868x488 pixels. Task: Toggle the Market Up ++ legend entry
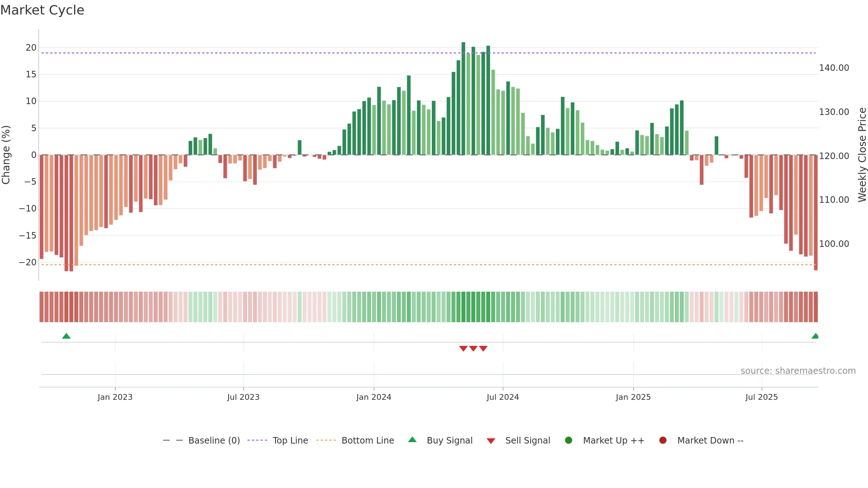click(x=605, y=440)
